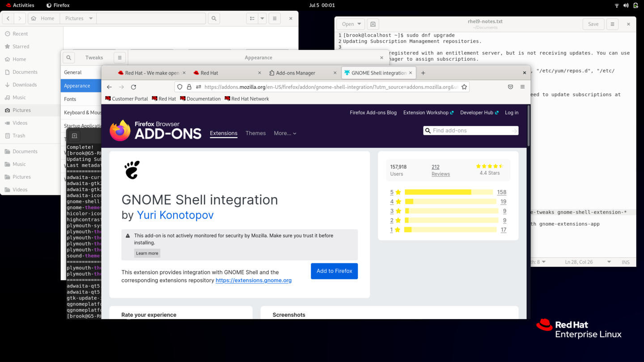Image resolution: width=644 pixels, height=362 pixels.
Task: Click the search icon in Files window
Action: point(214,18)
